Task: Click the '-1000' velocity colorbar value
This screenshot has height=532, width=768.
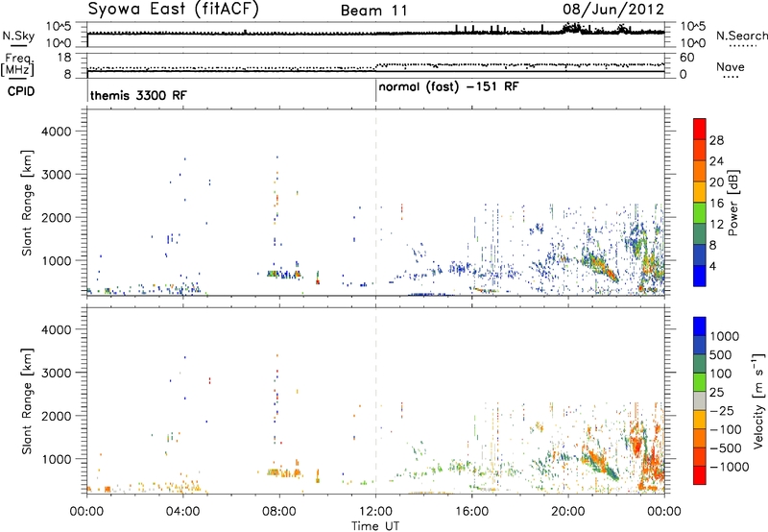Action: [x=730, y=467]
